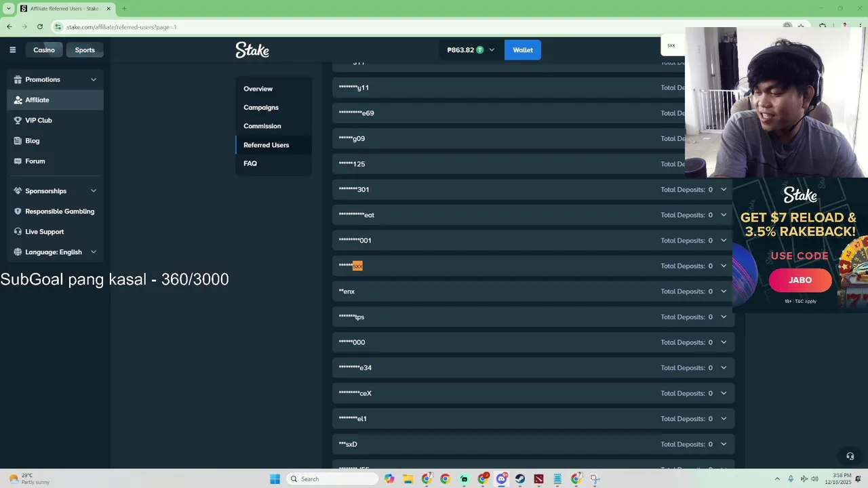Open live chat headset icon bottom right
868x488 pixels.
click(850, 456)
